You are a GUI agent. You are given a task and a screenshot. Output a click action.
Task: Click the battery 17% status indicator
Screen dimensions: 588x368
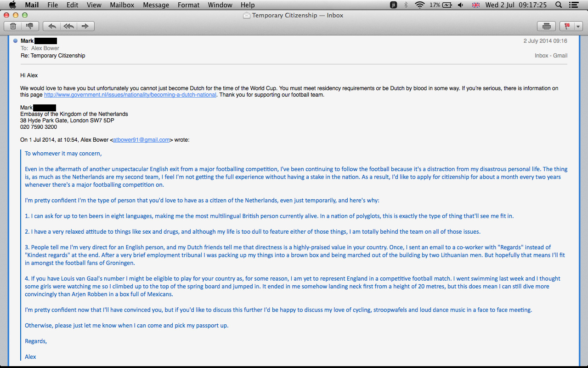[x=441, y=5]
